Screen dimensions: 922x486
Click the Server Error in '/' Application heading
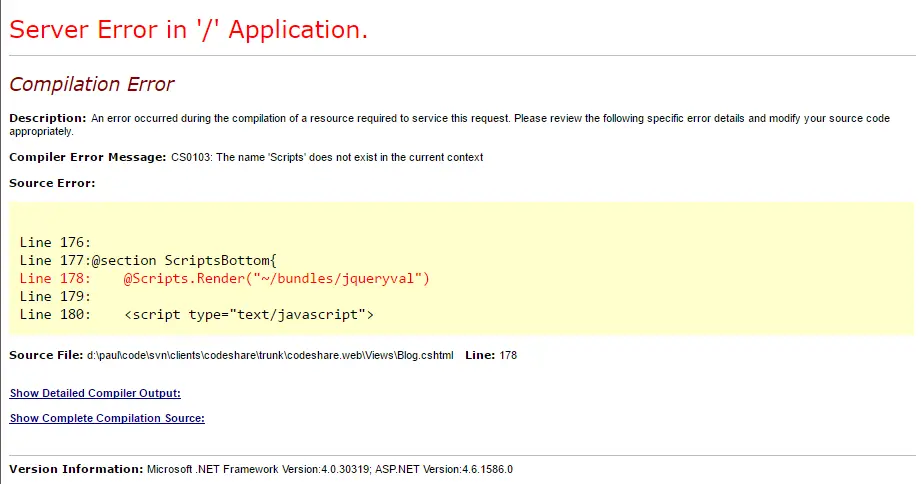(x=188, y=29)
